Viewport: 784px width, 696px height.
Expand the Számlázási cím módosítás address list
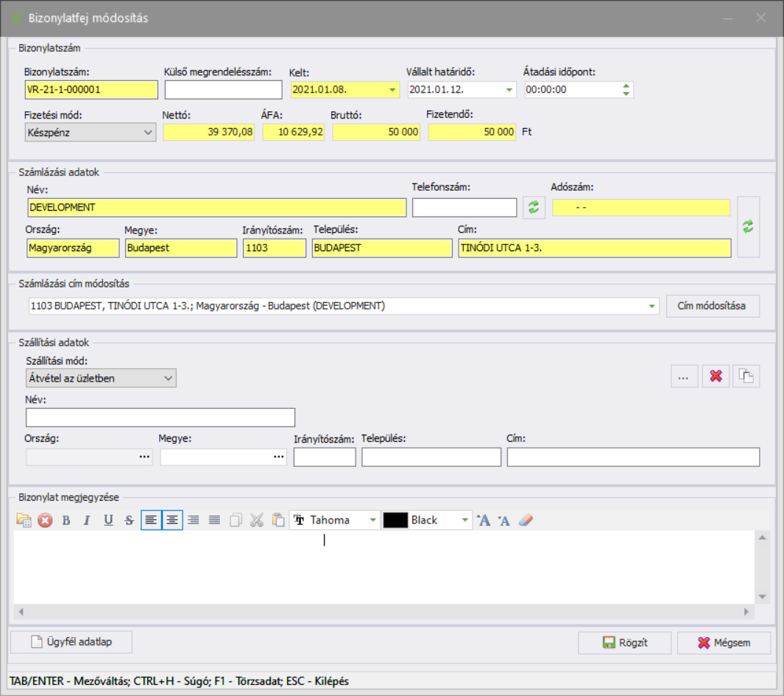652,306
